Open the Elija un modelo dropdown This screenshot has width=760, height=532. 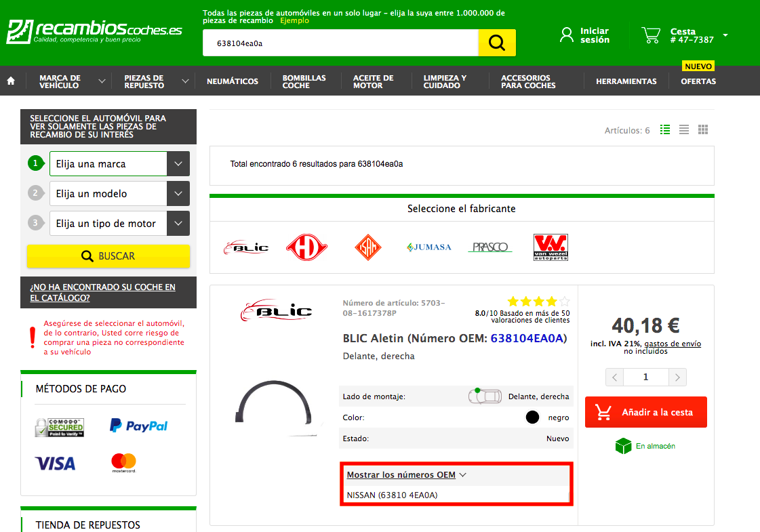[119, 193]
